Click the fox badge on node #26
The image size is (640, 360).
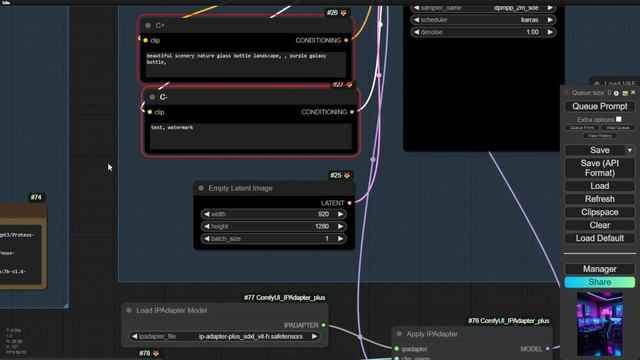pos(344,13)
